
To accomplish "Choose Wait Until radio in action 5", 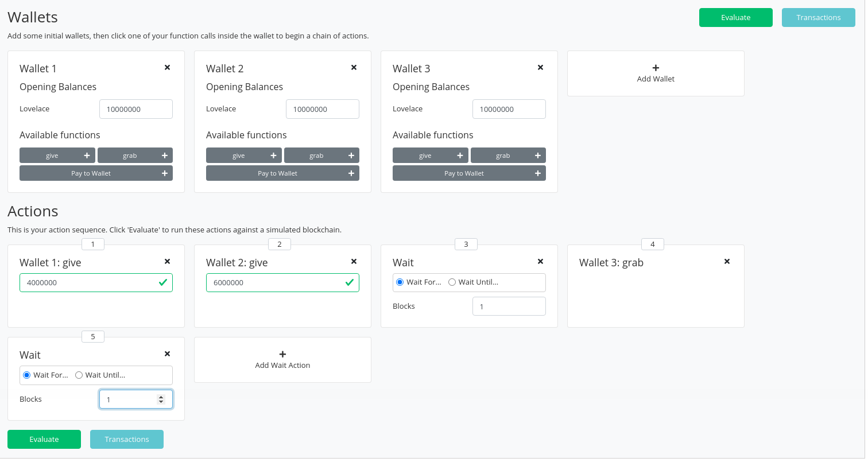I will click(79, 375).
